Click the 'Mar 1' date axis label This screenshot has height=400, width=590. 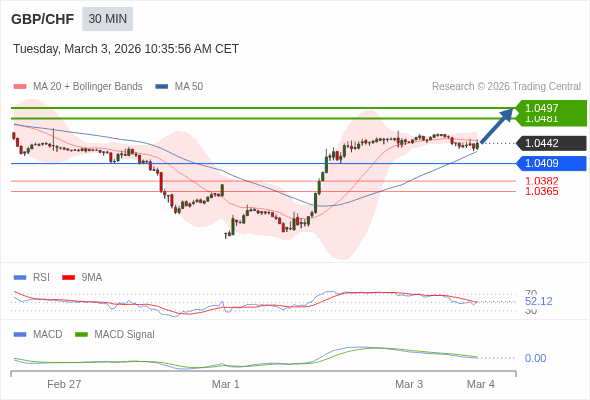click(225, 384)
